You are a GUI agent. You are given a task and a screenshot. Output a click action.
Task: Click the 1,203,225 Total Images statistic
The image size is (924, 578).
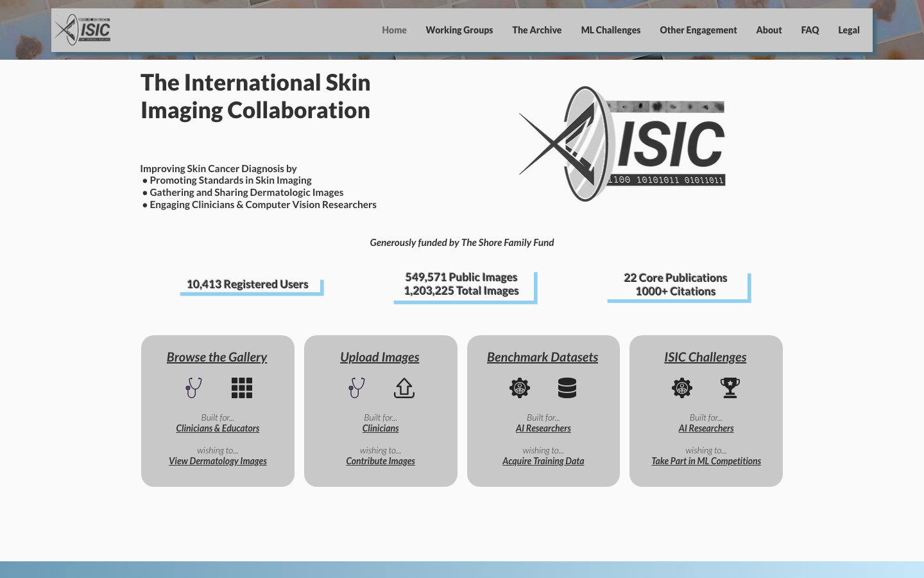coord(461,291)
